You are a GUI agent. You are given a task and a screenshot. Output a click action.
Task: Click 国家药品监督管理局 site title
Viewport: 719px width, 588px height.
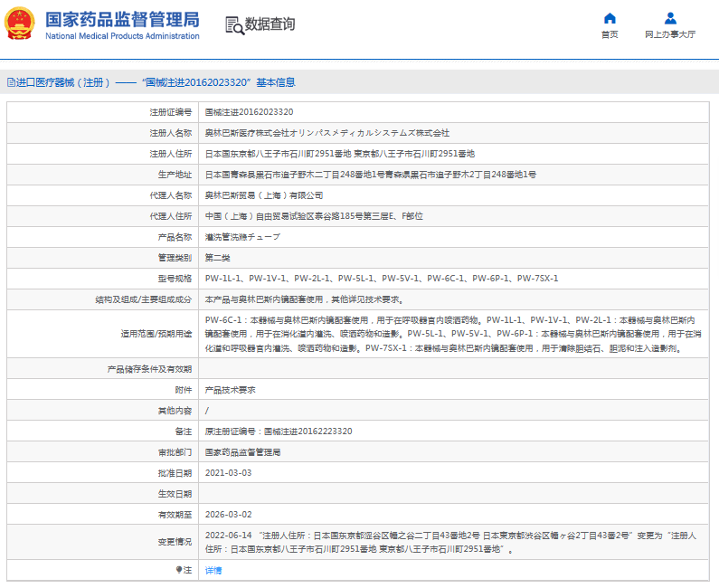(x=122, y=20)
